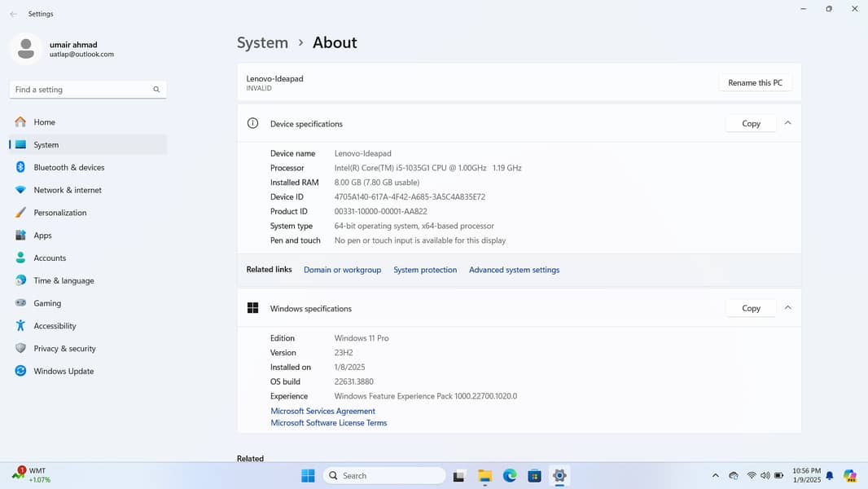
Task: Collapse the Device specifications section
Action: pos(787,123)
